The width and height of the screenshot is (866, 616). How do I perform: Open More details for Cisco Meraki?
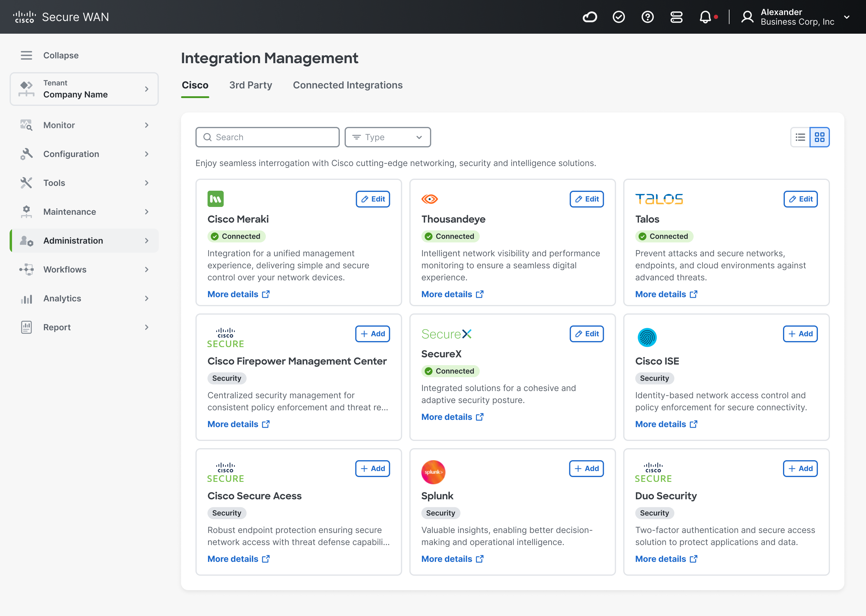(238, 294)
